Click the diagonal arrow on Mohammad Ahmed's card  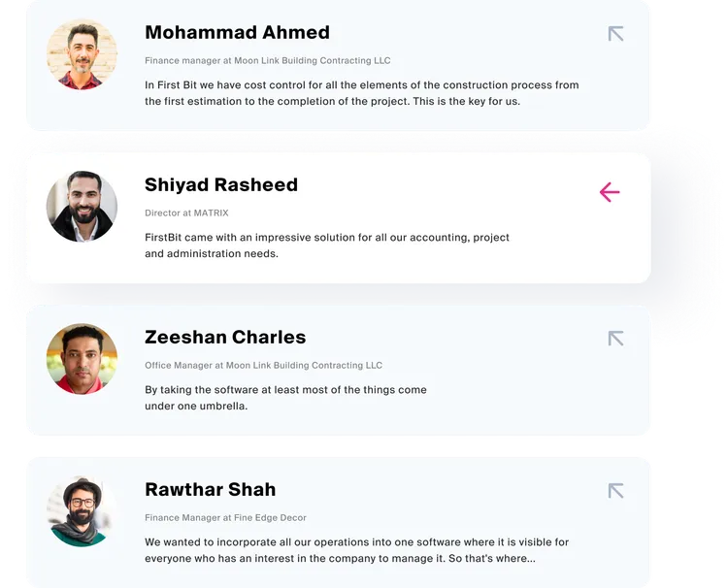[x=615, y=34]
